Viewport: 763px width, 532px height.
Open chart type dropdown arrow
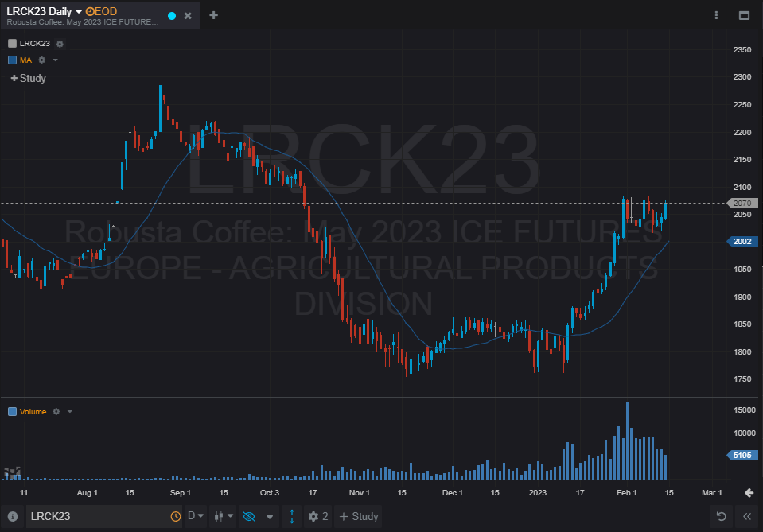pyautogui.click(x=230, y=516)
